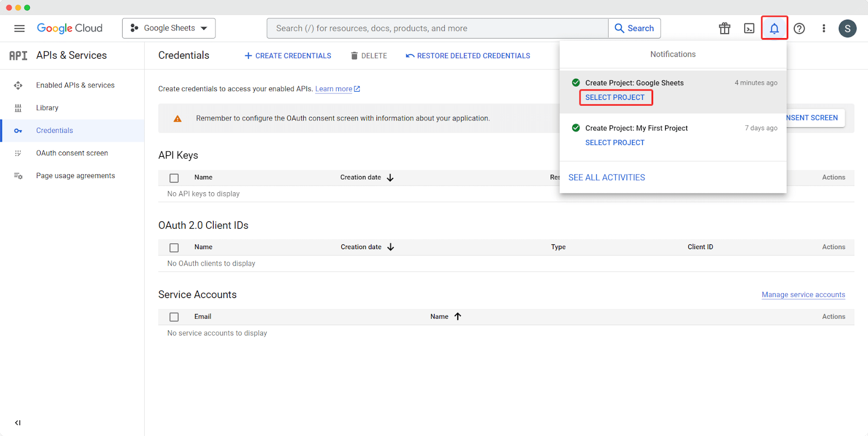The width and height of the screenshot is (868, 436).
Task: Collapse the sidebar with the arrow icon
Action: click(x=18, y=422)
